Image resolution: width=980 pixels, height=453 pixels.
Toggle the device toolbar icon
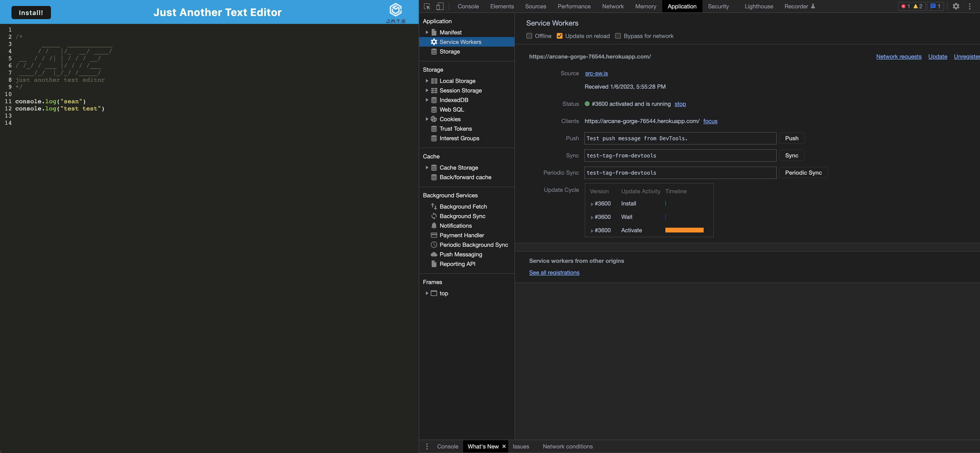tap(440, 6)
